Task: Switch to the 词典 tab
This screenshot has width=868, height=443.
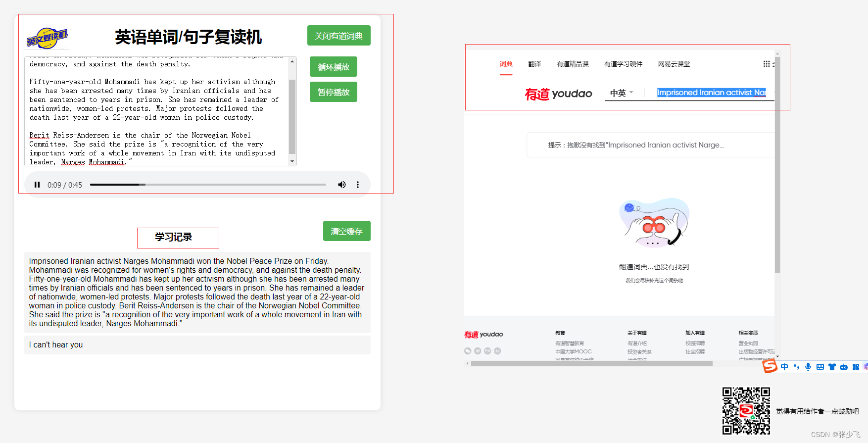Action: pos(506,64)
